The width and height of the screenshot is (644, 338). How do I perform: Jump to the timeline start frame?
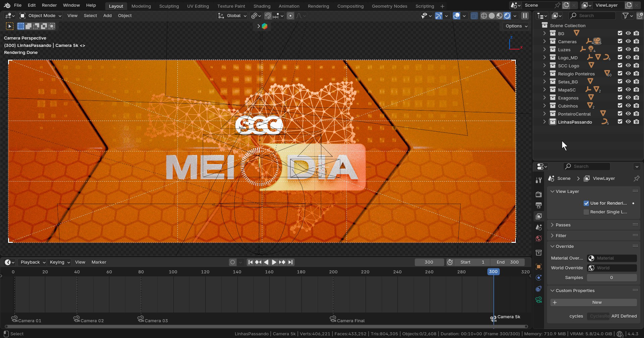[250, 262]
